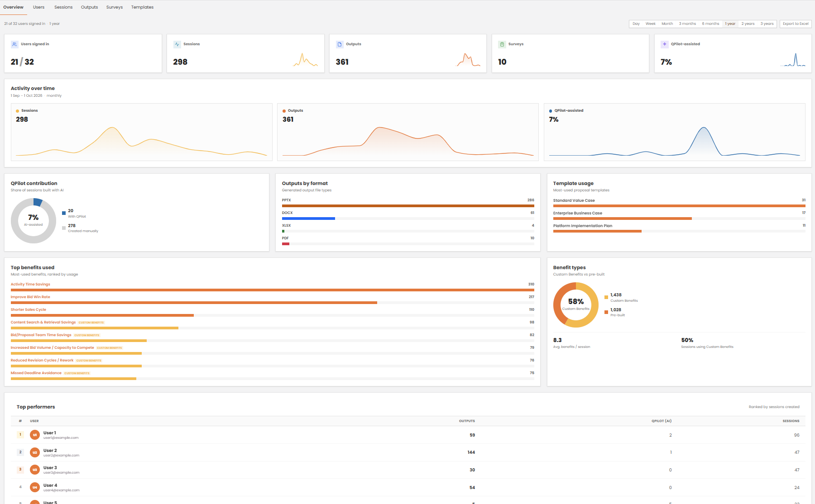
Task: Select the 3 months range
Action: click(x=687, y=24)
